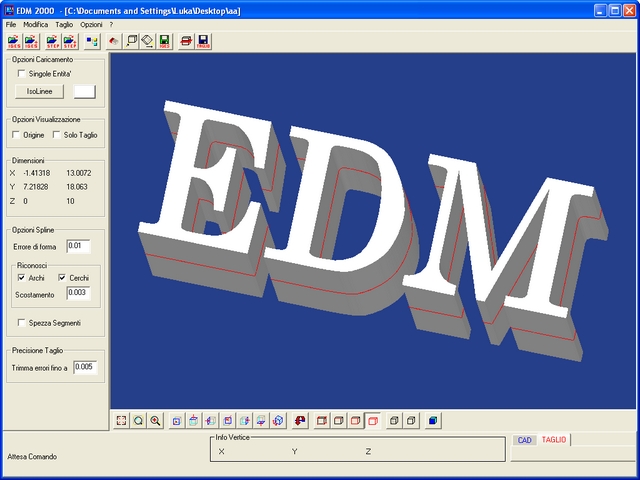Open the File menu
The image size is (640, 480).
tap(11, 24)
